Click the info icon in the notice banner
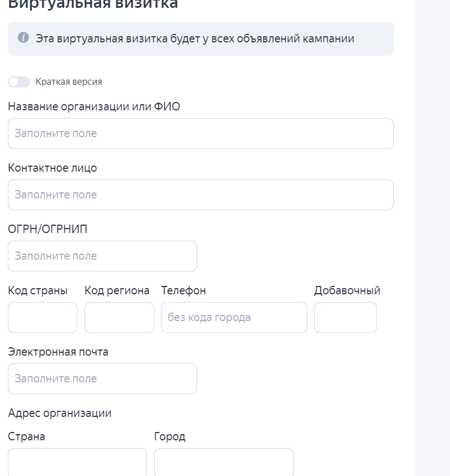Viewport: 450px width, 476px height. [x=23, y=38]
